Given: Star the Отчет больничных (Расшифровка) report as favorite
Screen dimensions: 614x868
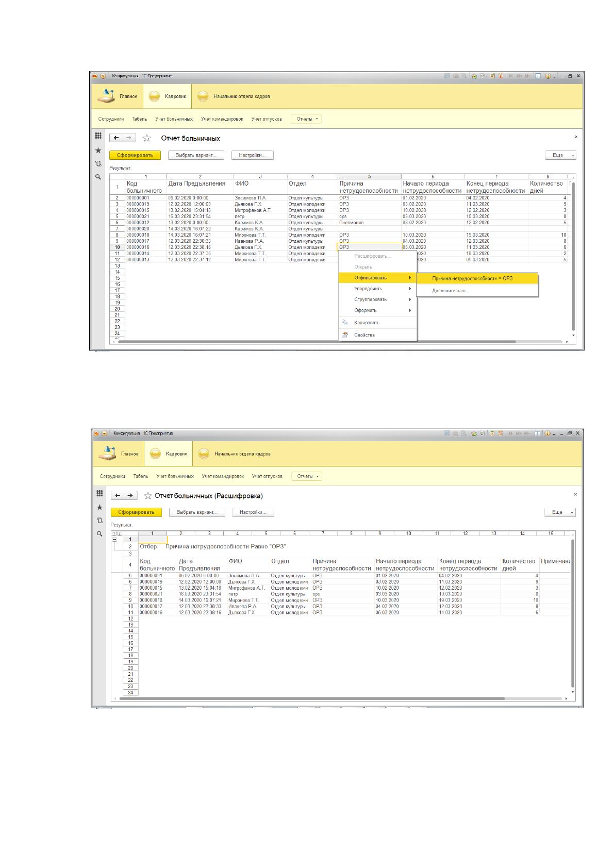Looking at the screenshot, I should coord(148,496).
